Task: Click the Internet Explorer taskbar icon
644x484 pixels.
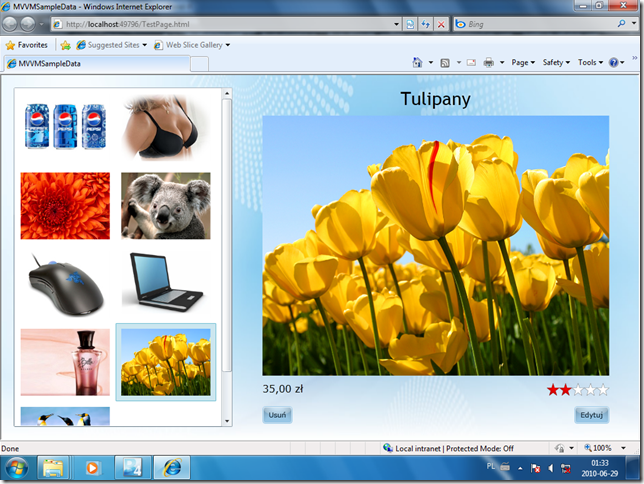Action: click(172, 468)
